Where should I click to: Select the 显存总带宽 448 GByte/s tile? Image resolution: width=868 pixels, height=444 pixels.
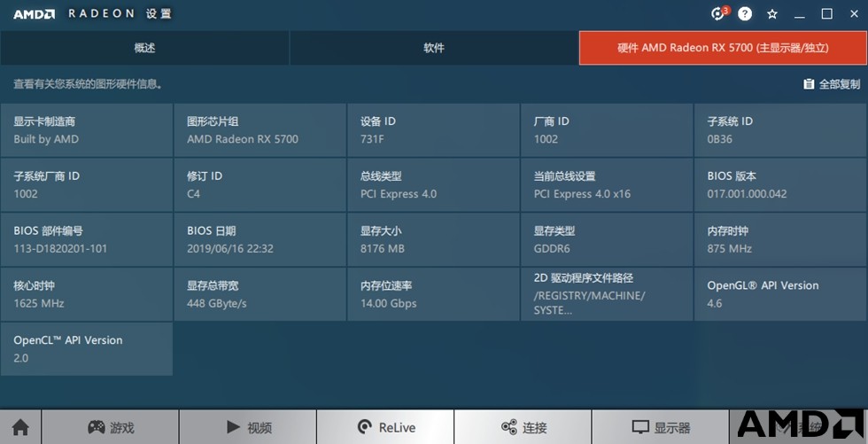tap(260, 294)
